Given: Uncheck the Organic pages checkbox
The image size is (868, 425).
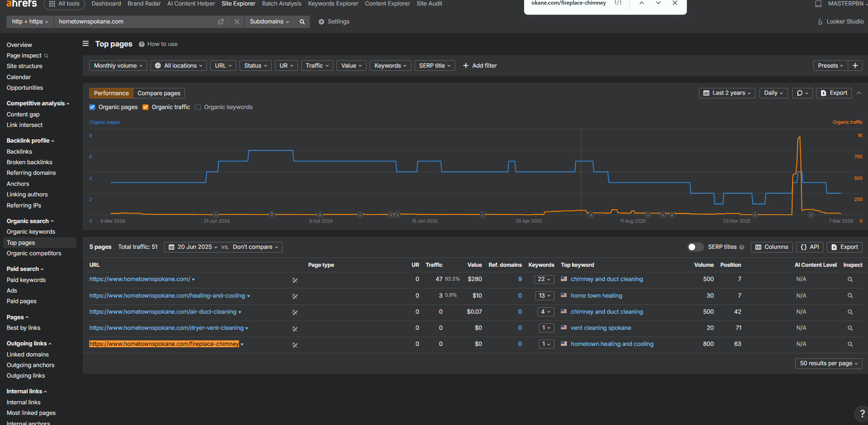Looking at the screenshot, I should (x=92, y=107).
